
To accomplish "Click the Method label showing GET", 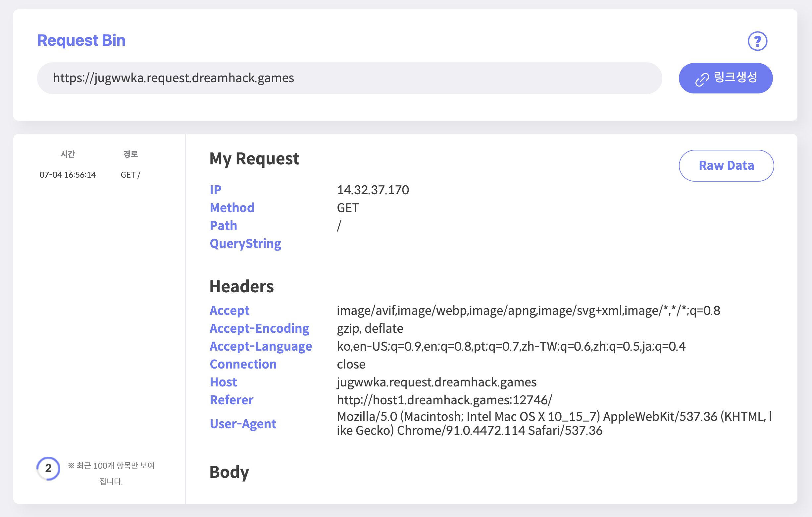I will [232, 207].
